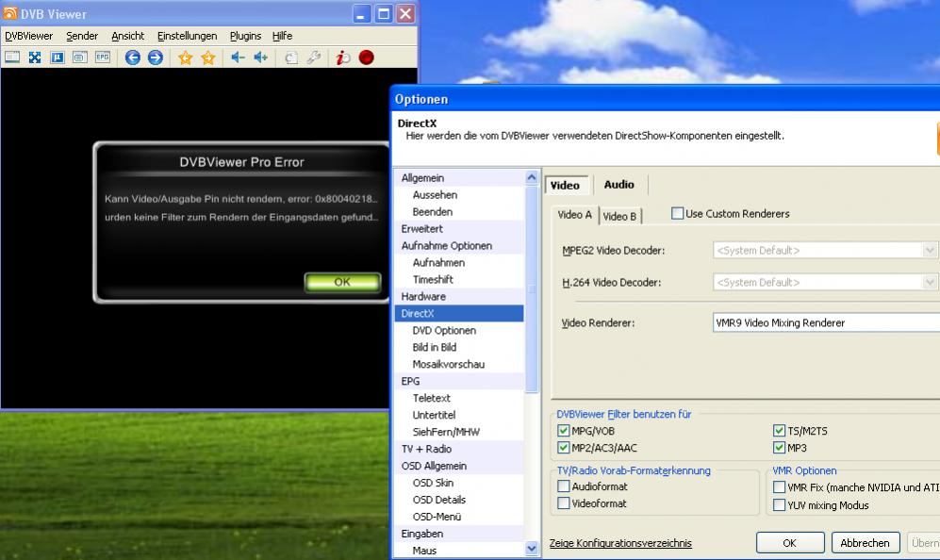This screenshot has width=940, height=560.
Task: Click the greyed document copy toolbar icon
Action: pyautogui.click(x=290, y=58)
